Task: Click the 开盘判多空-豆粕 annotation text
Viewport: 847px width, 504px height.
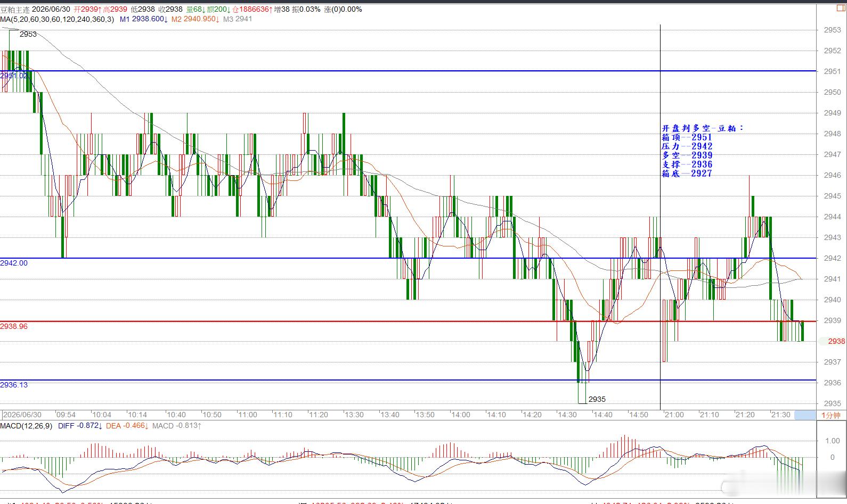Action: tap(702, 128)
